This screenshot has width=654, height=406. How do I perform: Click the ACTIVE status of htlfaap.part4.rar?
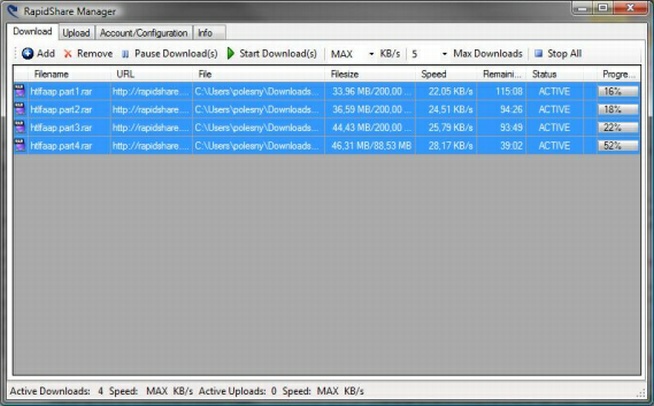554,145
